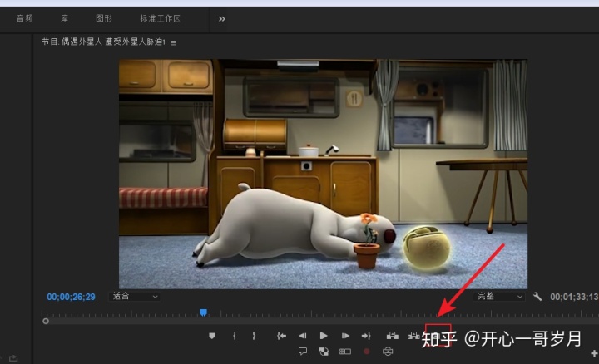The image size is (599, 364).
Task: Add a marker at the playhead
Action: coord(211,336)
